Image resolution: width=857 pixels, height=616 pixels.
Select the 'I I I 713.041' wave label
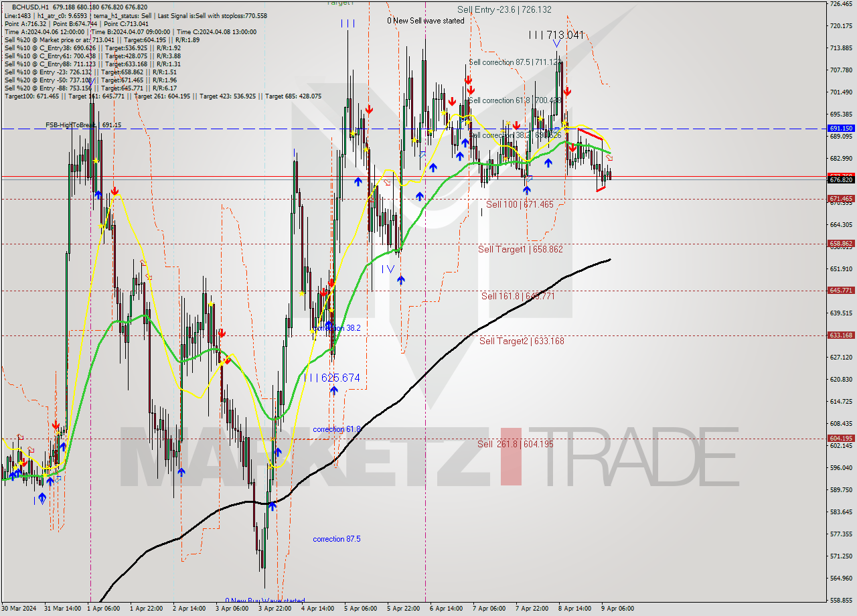[x=556, y=35]
